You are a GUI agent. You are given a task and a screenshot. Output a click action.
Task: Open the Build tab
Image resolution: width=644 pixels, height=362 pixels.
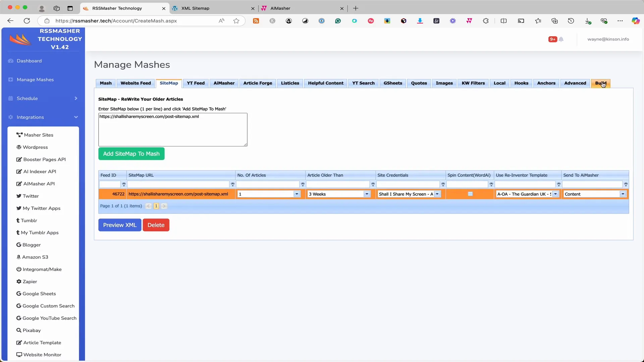pos(600,83)
